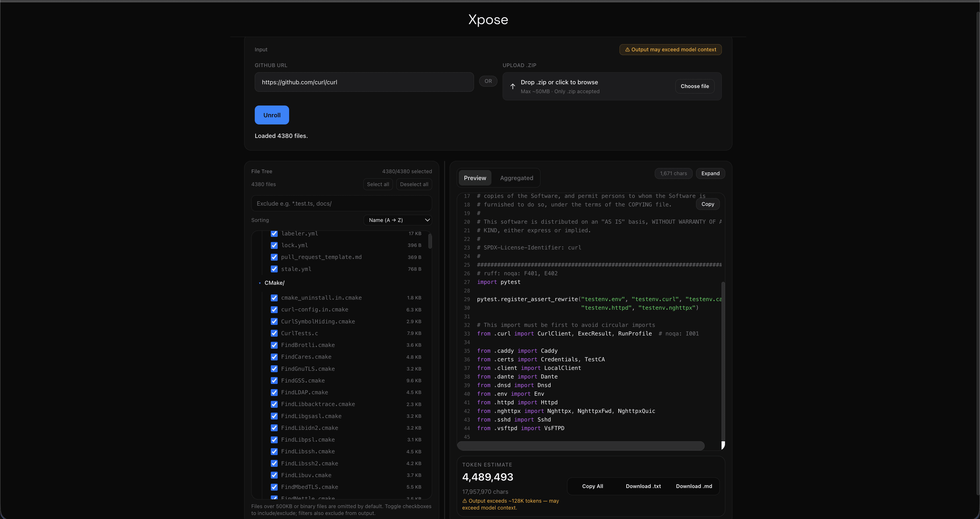Screen dimensions: 980x519
Task: Click the zip drop zone area
Action: 612,86
